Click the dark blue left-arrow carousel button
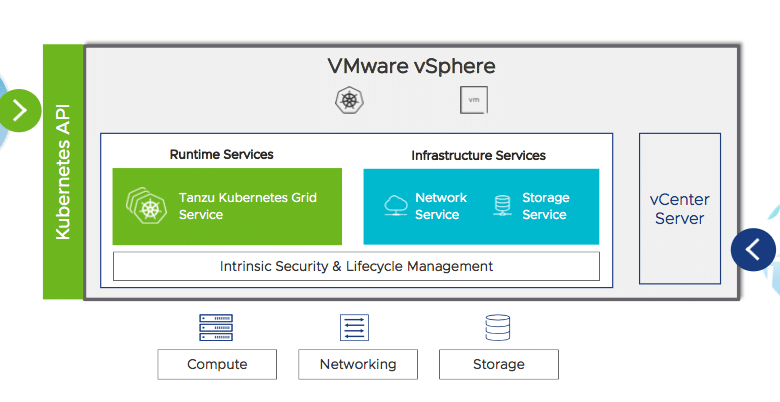Viewport: 780px width, 402px height. point(753,249)
